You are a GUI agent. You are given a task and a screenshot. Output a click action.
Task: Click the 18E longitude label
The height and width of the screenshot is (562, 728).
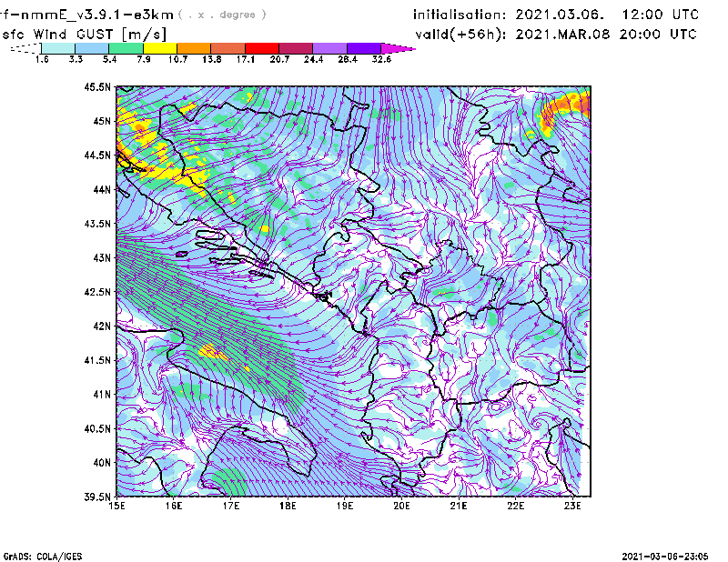[x=288, y=506]
